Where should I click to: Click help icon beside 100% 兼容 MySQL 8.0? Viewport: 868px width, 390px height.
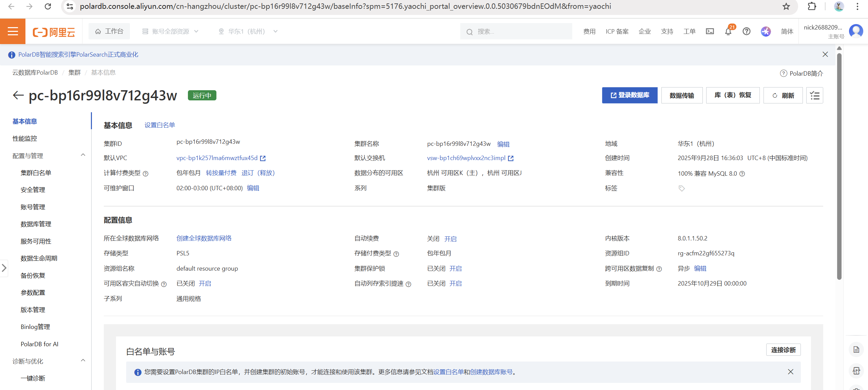[742, 174]
